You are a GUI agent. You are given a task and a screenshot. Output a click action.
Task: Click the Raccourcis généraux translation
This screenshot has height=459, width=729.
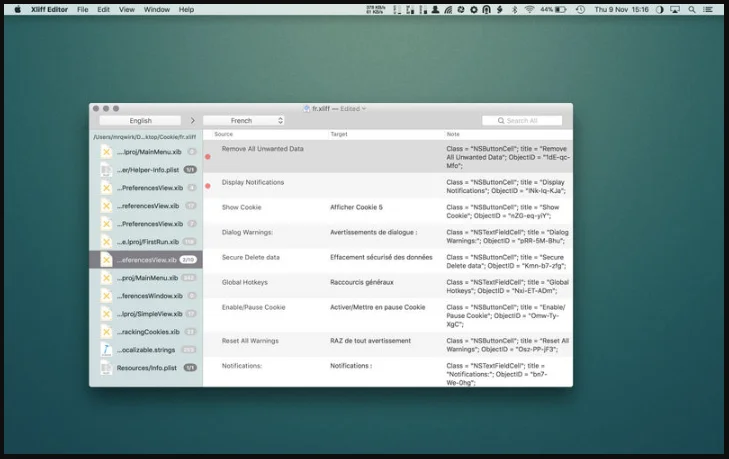click(x=362, y=282)
